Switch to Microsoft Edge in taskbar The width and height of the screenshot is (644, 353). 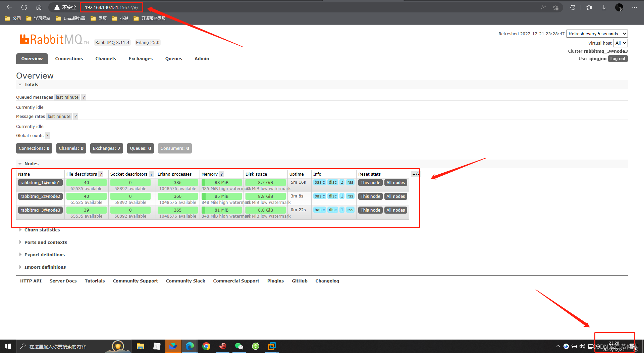[190, 346]
